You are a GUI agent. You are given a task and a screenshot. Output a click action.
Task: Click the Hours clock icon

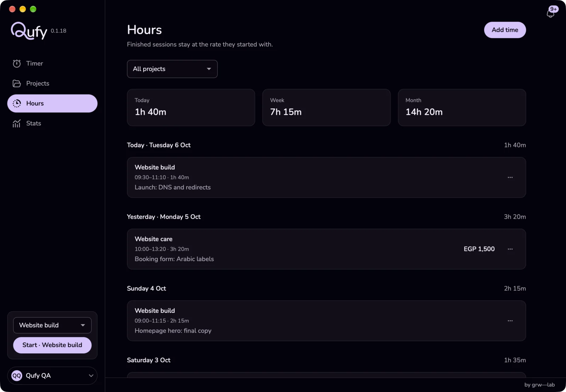pyautogui.click(x=17, y=103)
